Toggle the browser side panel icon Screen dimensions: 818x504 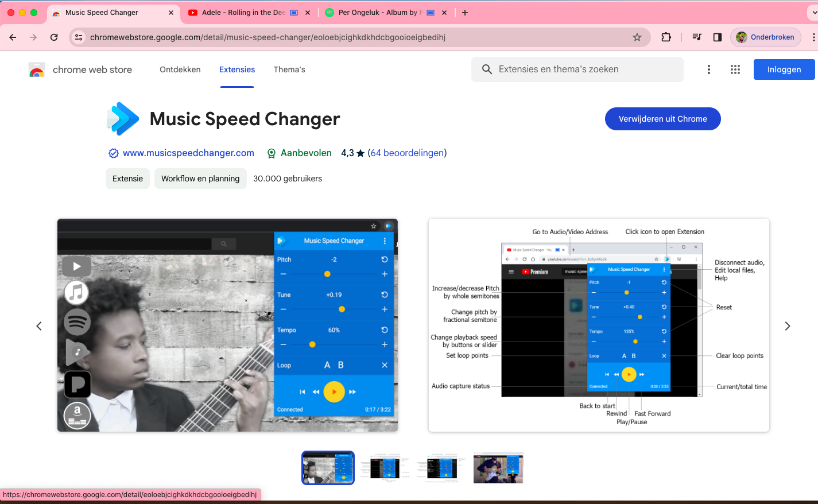point(717,37)
